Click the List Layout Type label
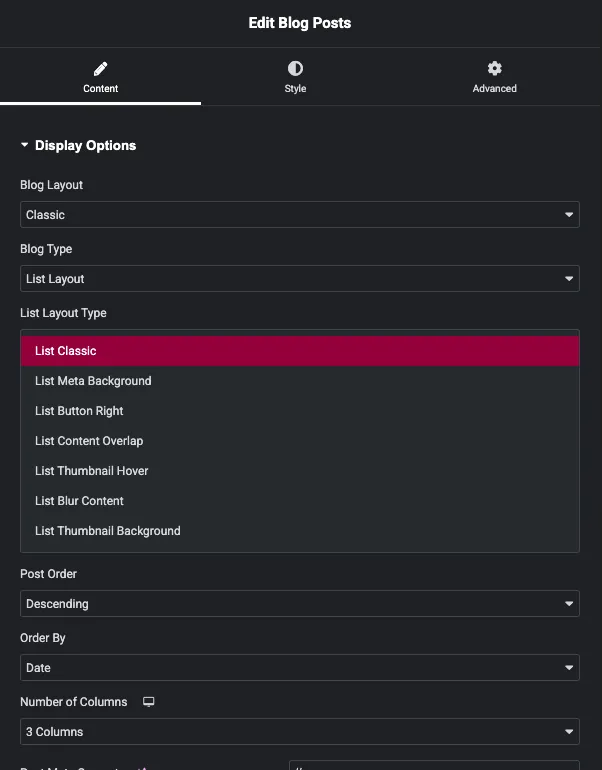Image resolution: width=602 pixels, height=770 pixels. [x=63, y=313]
